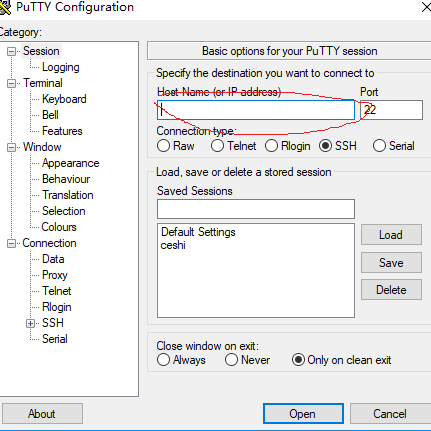Collapse the Terminal category node
The height and width of the screenshot is (431, 431).
[11, 83]
